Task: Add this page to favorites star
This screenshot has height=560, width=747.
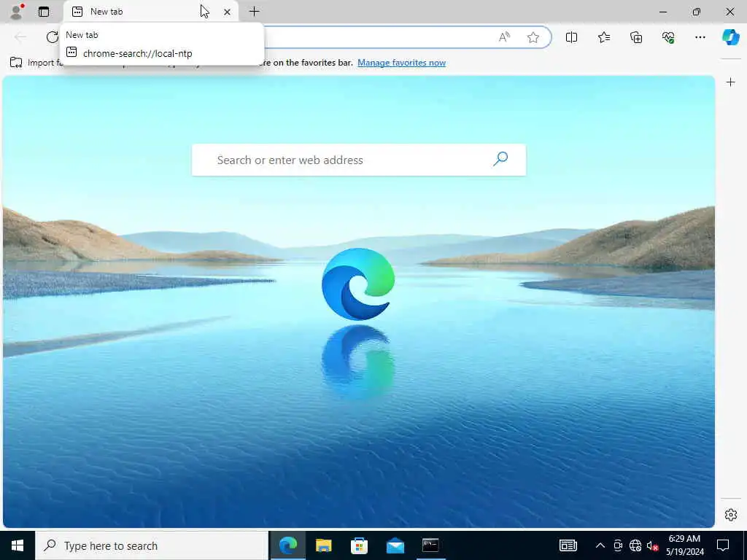Action: coord(533,37)
